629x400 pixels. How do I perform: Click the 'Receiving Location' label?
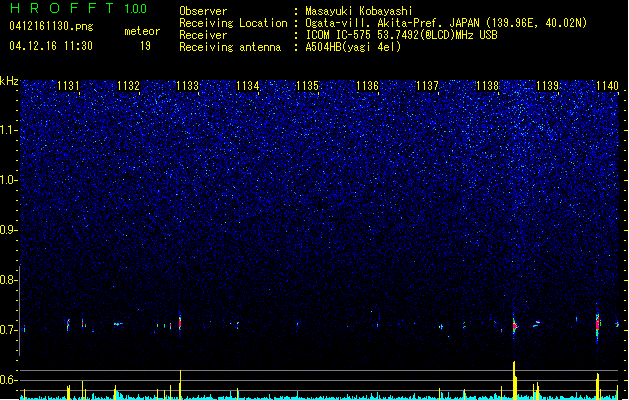[x=233, y=23]
